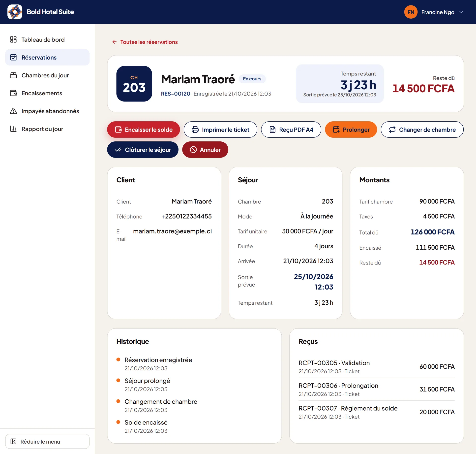Click the Imprimer le ticket button

pyautogui.click(x=220, y=130)
